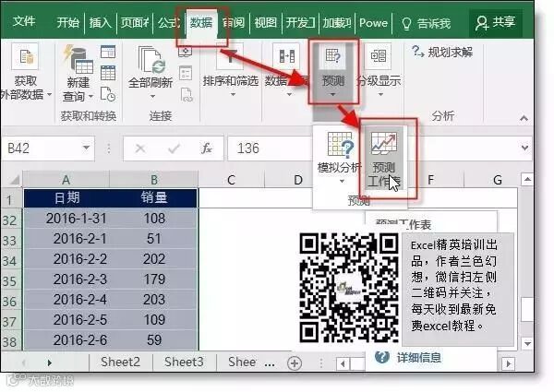Switch to the 审阅 ribbon tab
This screenshot has height=392, width=554.
click(234, 22)
